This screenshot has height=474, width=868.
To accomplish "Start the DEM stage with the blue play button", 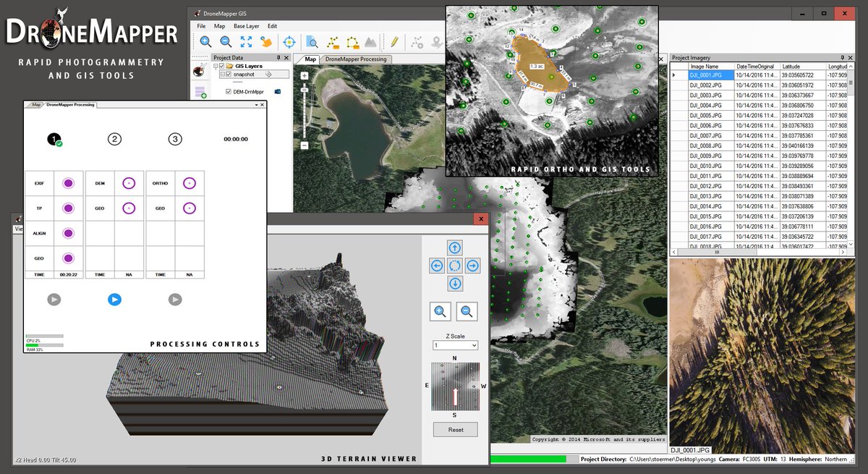I will click(114, 299).
